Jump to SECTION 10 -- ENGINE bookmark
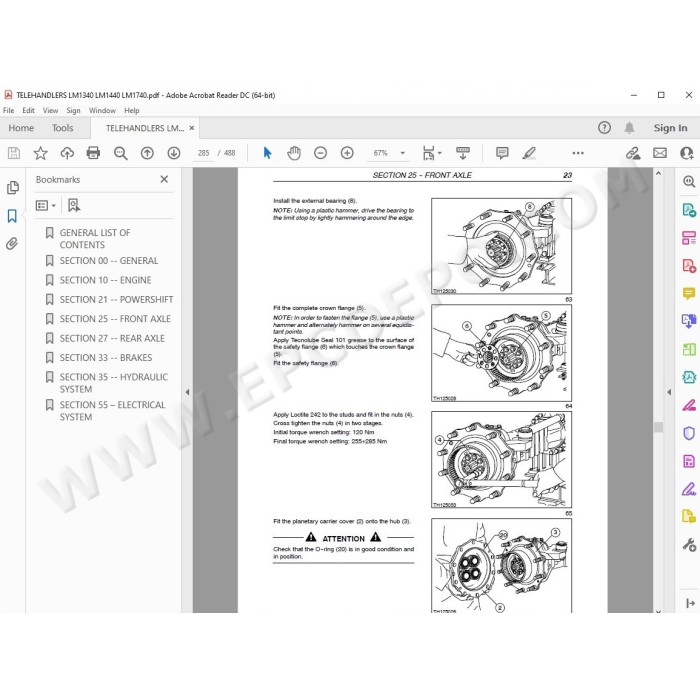This screenshot has height=700, width=700. 105,280
